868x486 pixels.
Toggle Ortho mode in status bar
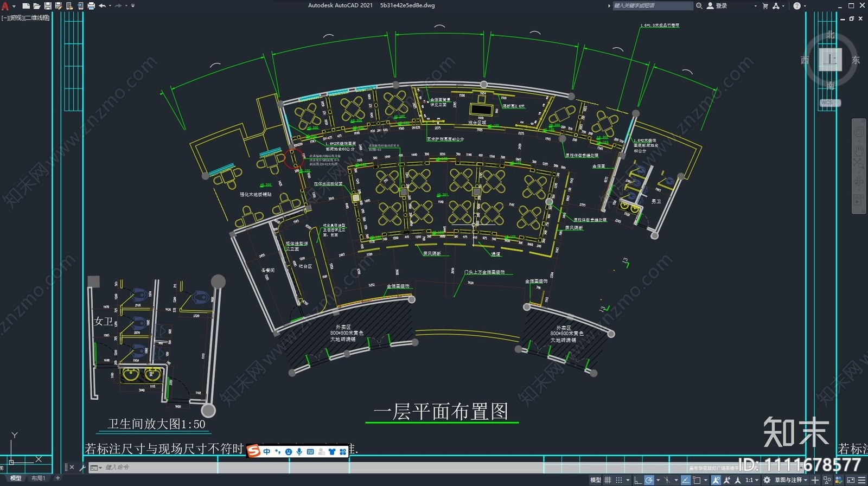pos(637,480)
